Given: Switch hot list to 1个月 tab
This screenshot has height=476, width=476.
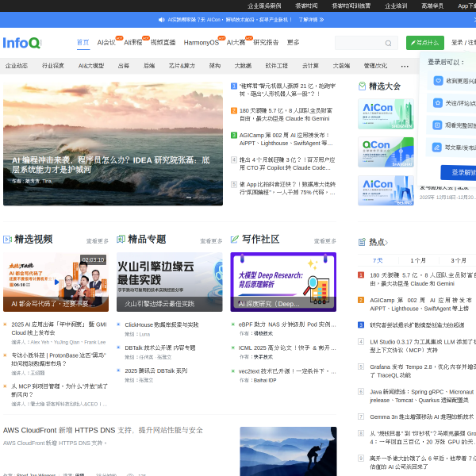Looking at the screenshot, I should pyautogui.click(x=418, y=260).
